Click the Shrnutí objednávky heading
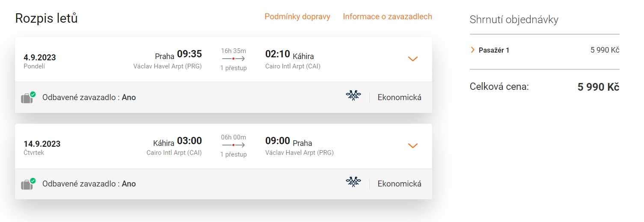Image resolution: width=644 pixels, height=222 pixels. click(x=514, y=19)
